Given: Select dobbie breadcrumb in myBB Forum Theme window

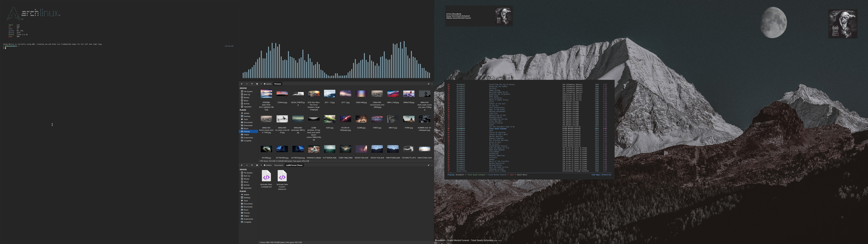Looking at the screenshot, I should [x=268, y=165].
